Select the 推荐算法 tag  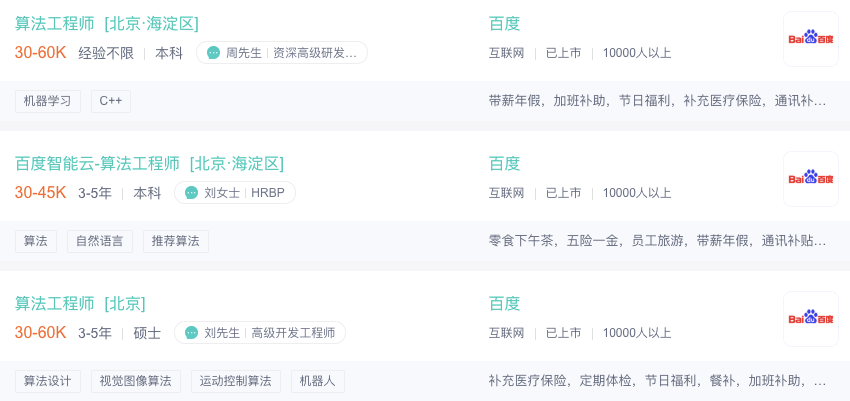tap(175, 241)
